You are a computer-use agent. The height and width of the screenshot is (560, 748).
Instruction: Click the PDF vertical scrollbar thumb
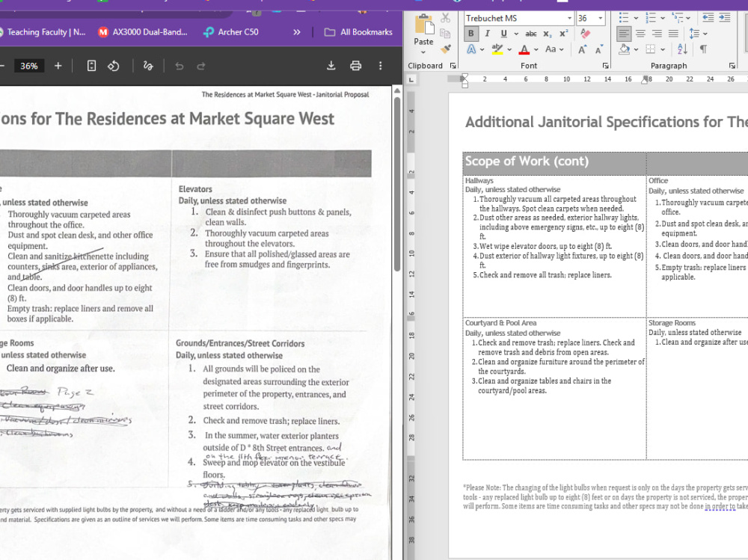point(397,184)
